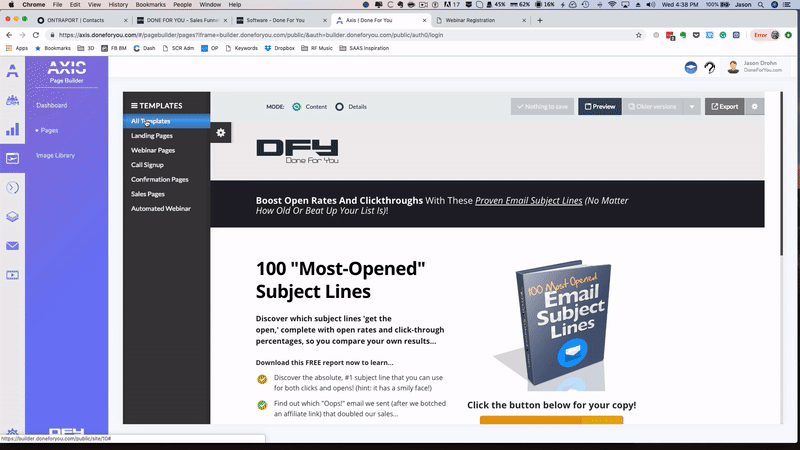Image resolution: width=800 pixels, height=450 pixels.
Task: Open the bar chart analytics icon
Action: [12, 129]
